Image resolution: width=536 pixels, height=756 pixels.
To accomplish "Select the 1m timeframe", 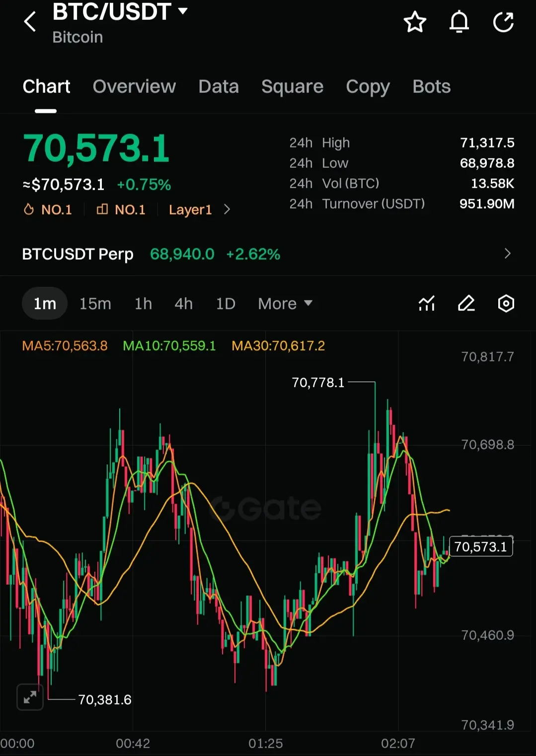I will click(x=45, y=303).
